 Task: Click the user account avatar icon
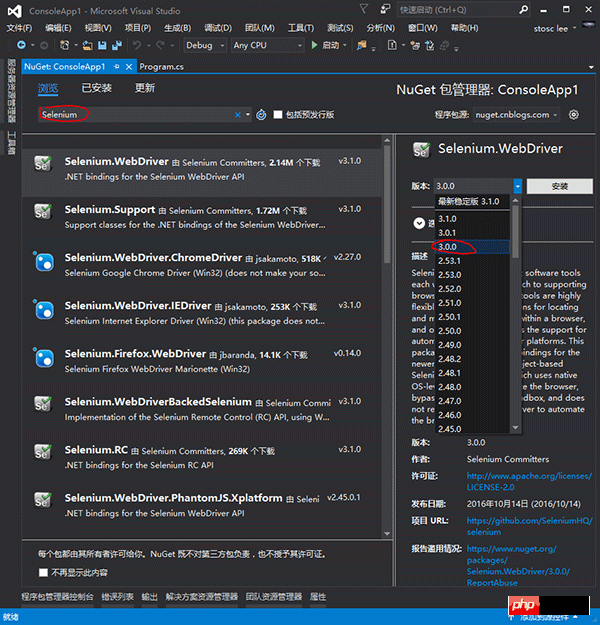point(589,26)
